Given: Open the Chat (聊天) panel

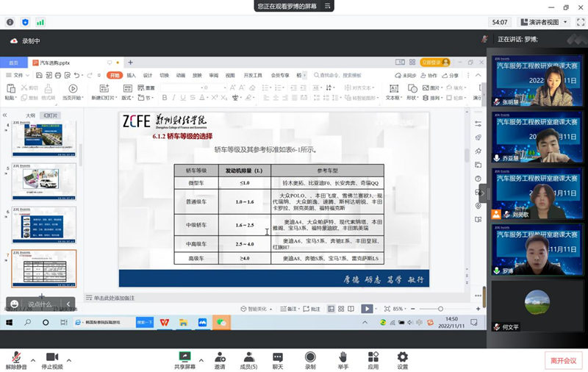Looking at the screenshot, I should pos(278,357).
